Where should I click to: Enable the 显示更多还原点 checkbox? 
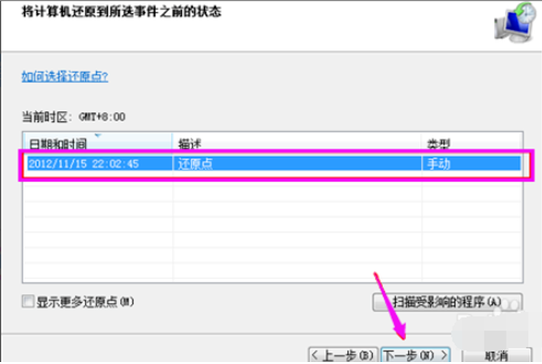point(28,301)
